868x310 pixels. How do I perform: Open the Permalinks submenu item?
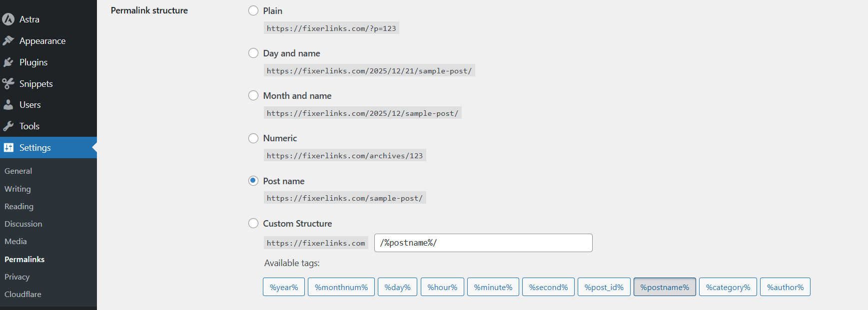pos(24,260)
